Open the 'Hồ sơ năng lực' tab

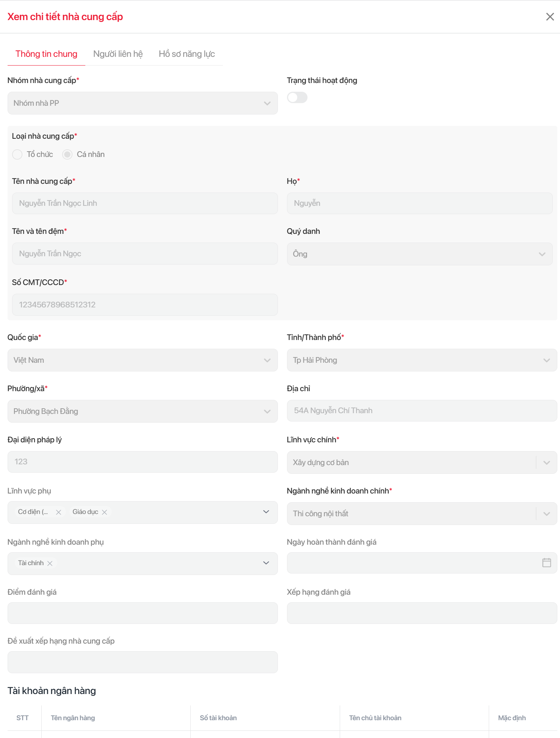tap(187, 54)
